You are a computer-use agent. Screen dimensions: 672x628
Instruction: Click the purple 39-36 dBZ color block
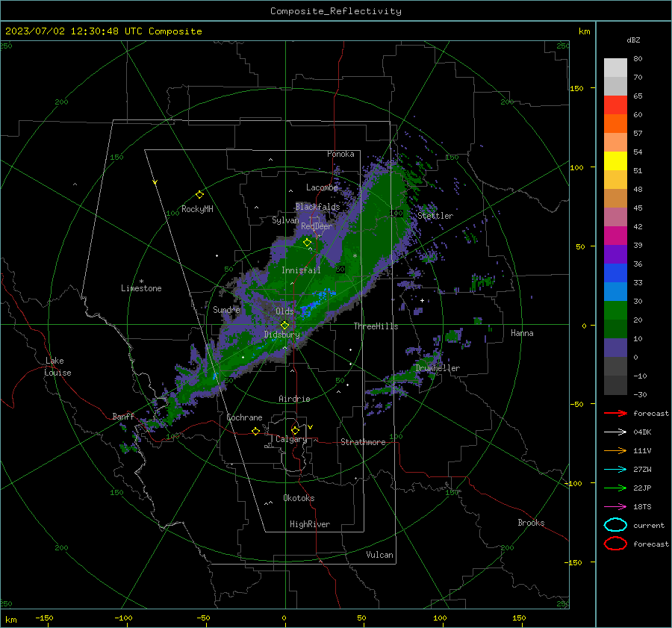(615, 254)
